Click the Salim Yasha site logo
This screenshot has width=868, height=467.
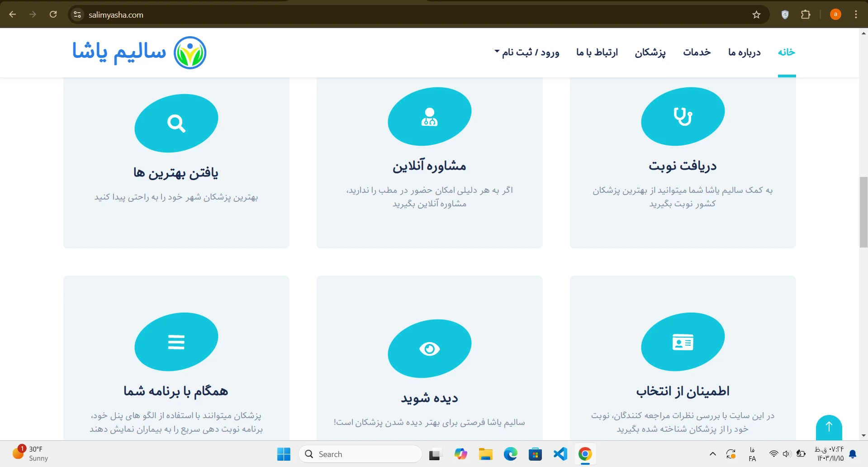click(139, 52)
